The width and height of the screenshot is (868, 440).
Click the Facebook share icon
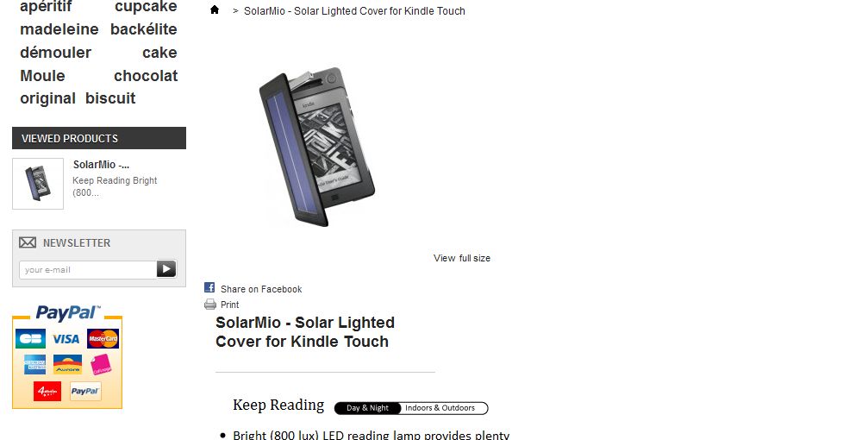209,287
